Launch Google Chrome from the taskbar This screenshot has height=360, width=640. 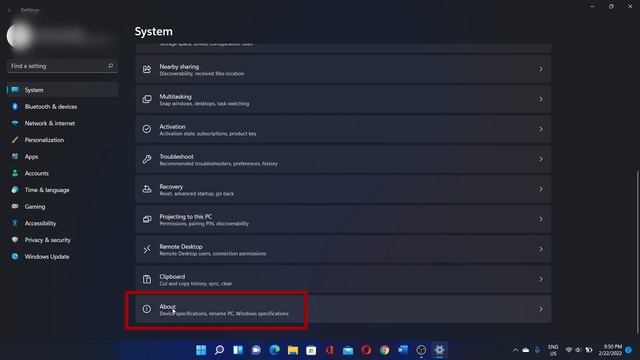point(384,350)
